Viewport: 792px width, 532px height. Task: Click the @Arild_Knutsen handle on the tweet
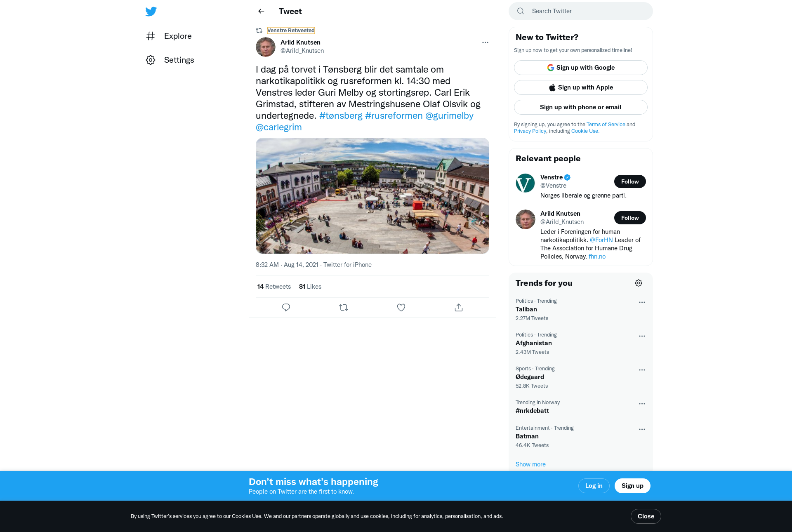pyautogui.click(x=302, y=51)
